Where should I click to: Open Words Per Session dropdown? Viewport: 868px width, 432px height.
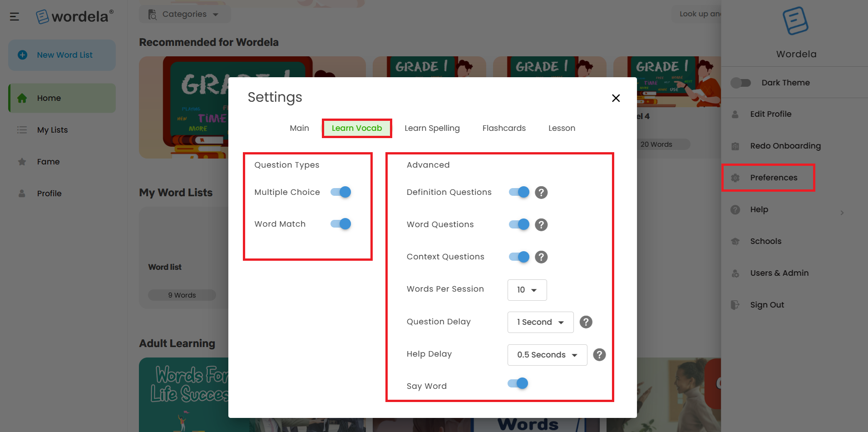(x=527, y=290)
